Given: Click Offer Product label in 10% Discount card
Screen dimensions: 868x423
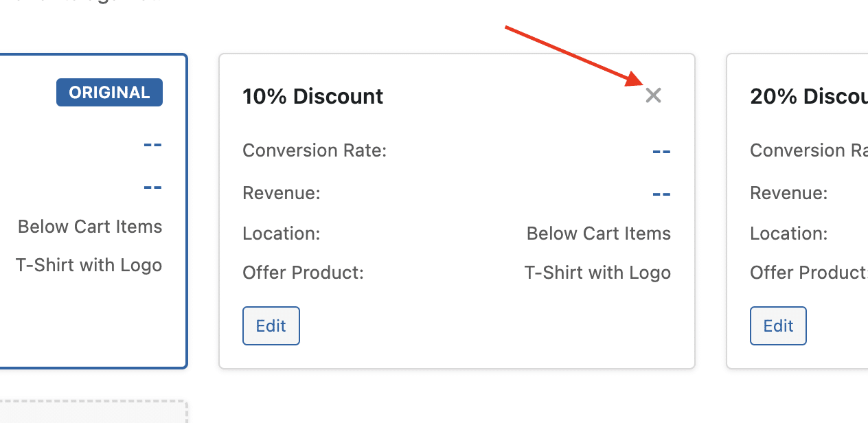Looking at the screenshot, I should [x=303, y=273].
